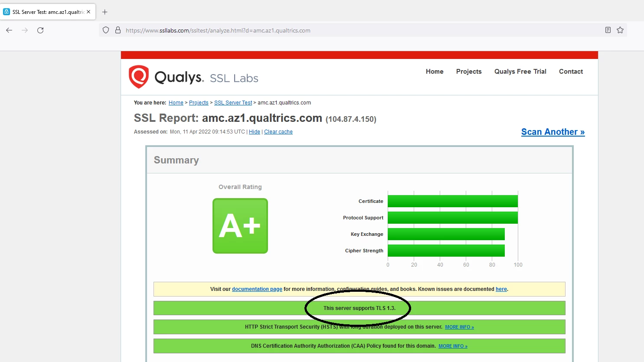Click the Overall Rating label
Image resolution: width=644 pixels, height=362 pixels.
click(240, 187)
